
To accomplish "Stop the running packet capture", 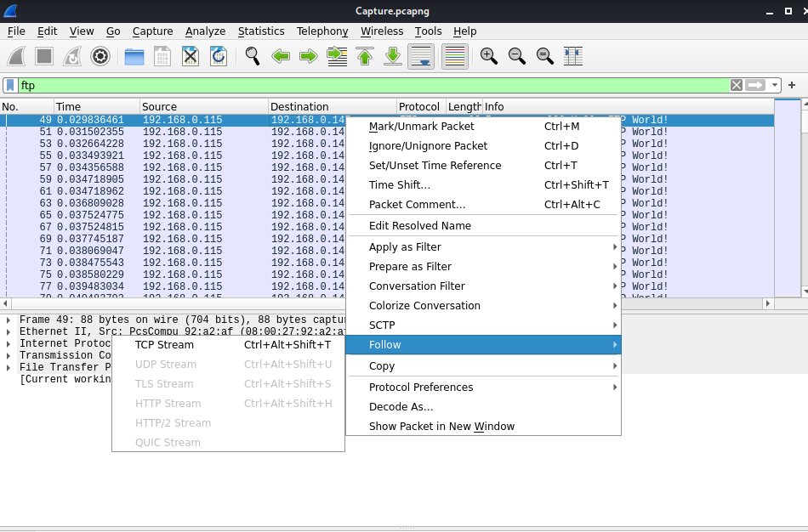I will [x=43, y=56].
